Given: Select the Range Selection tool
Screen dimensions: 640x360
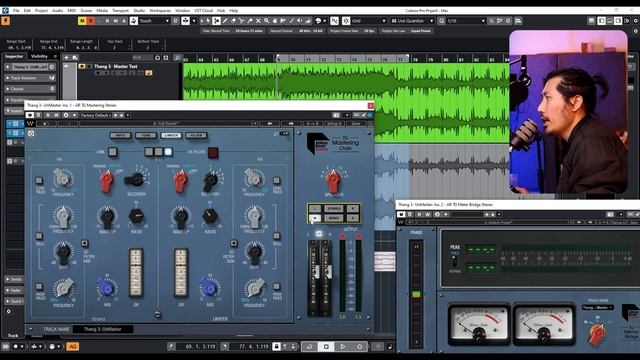Looking at the screenshot, I should [216, 21].
